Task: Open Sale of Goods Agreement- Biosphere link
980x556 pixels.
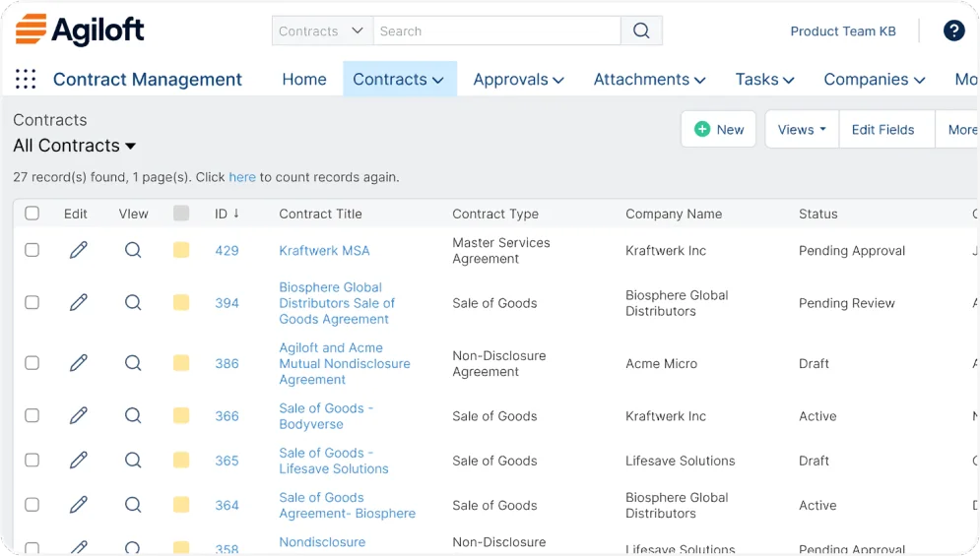Action: pyautogui.click(x=347, y=506)
